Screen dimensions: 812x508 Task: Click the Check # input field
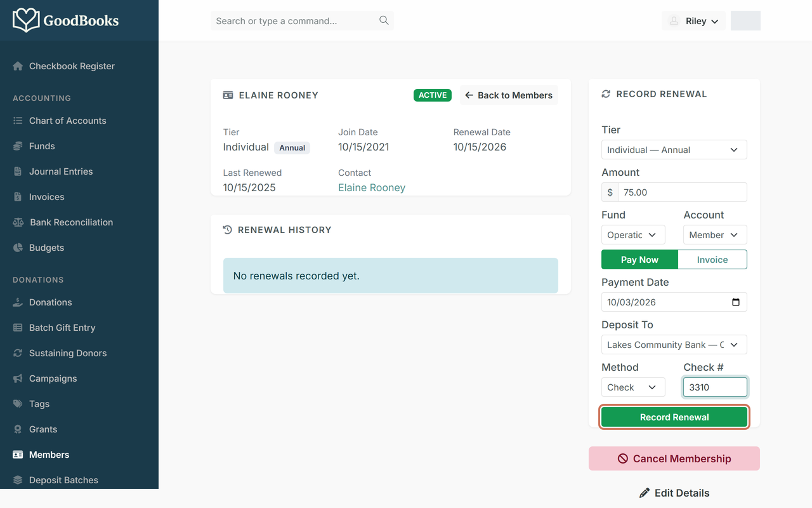tap(715, 387)
